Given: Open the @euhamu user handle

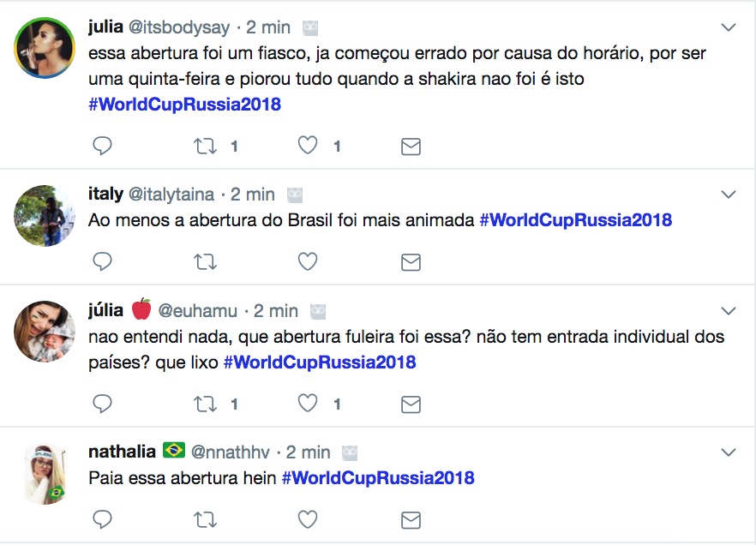Looking at the screenshot, I should (x=198, y=310).
